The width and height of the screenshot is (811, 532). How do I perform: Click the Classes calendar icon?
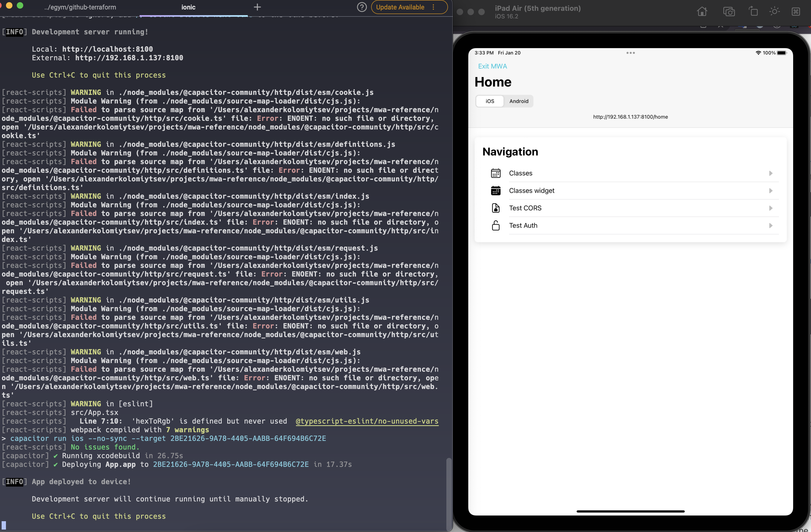496,173
